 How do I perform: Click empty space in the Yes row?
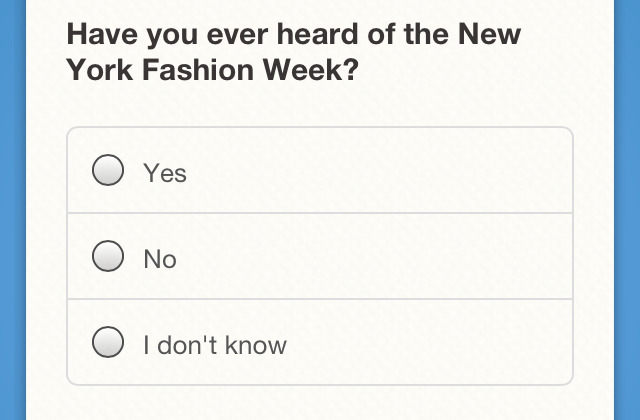pos(367,170)
